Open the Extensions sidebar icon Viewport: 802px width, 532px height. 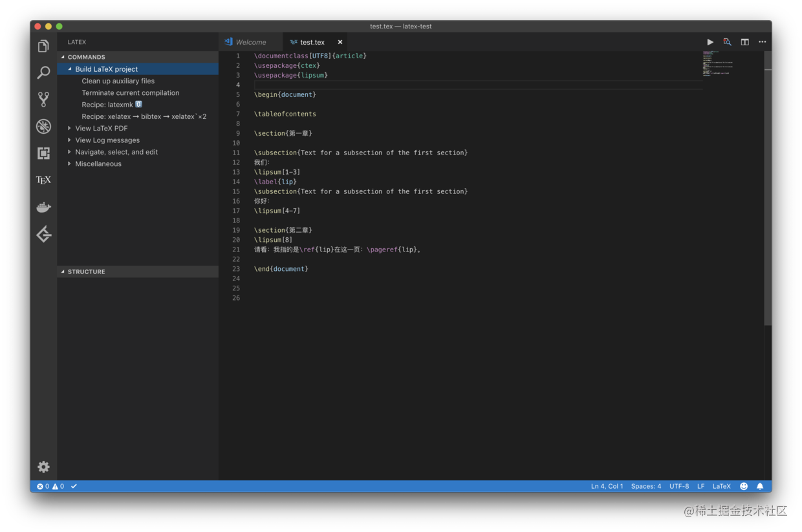pos(43,153)
